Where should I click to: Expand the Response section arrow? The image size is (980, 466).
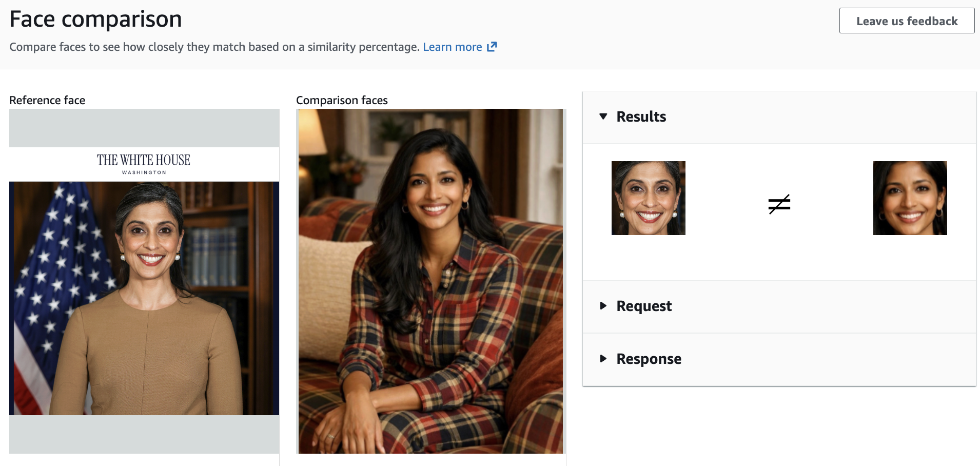(603, 359)
